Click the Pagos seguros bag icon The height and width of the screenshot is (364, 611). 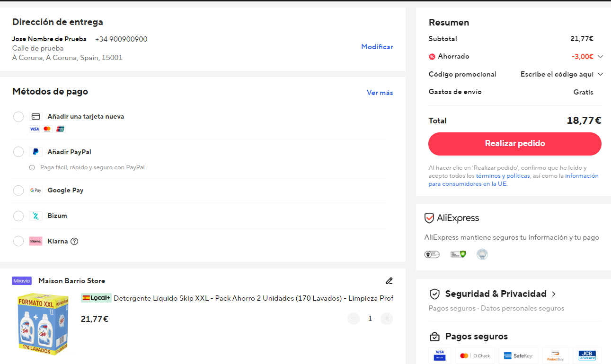[434, 337]
